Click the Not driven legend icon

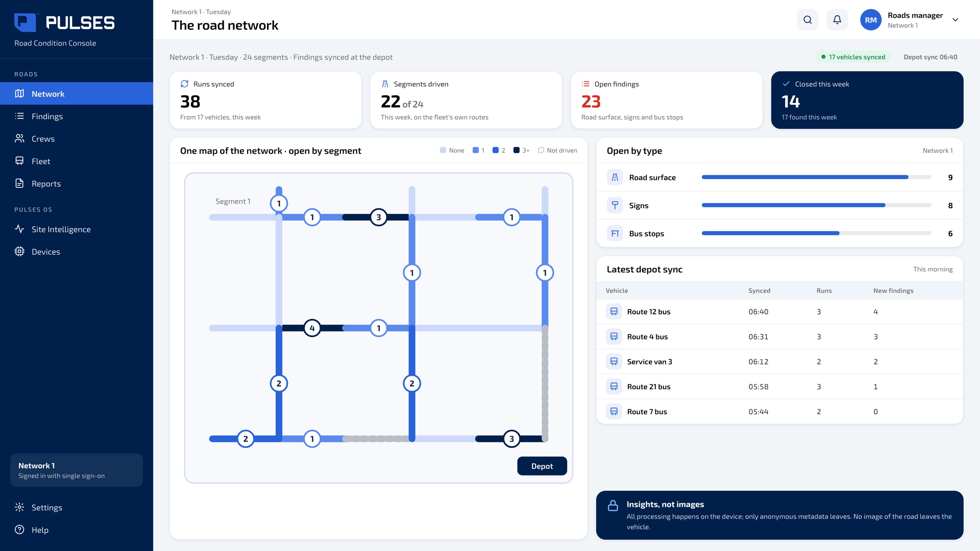(x=541, y=150)
